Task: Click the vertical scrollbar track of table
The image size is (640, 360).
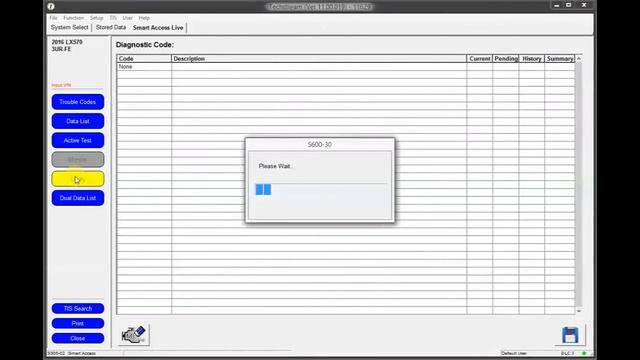Action: pos(579,185)
